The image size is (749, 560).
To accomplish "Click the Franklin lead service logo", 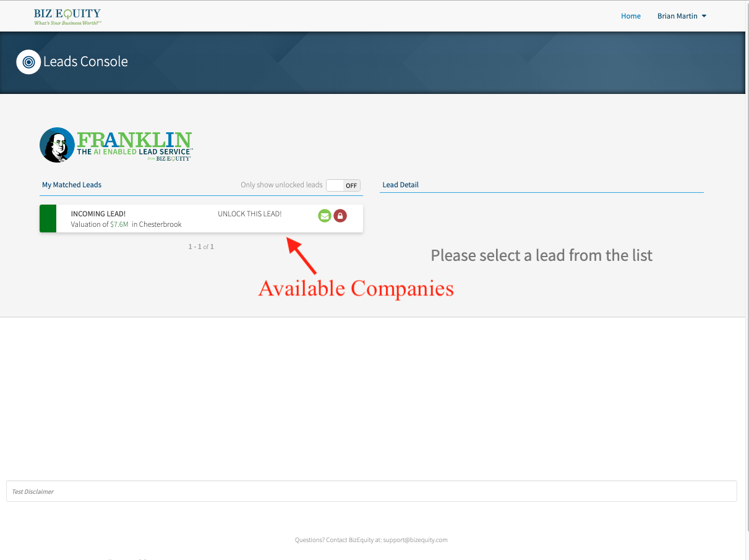I will [x=116, y=145].
